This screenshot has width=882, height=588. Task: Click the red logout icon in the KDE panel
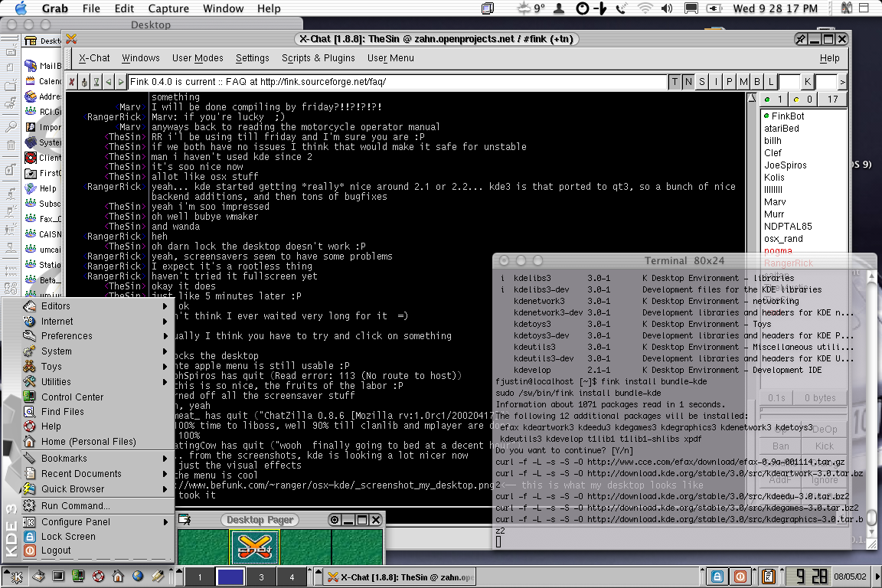[x=740, y=577]
